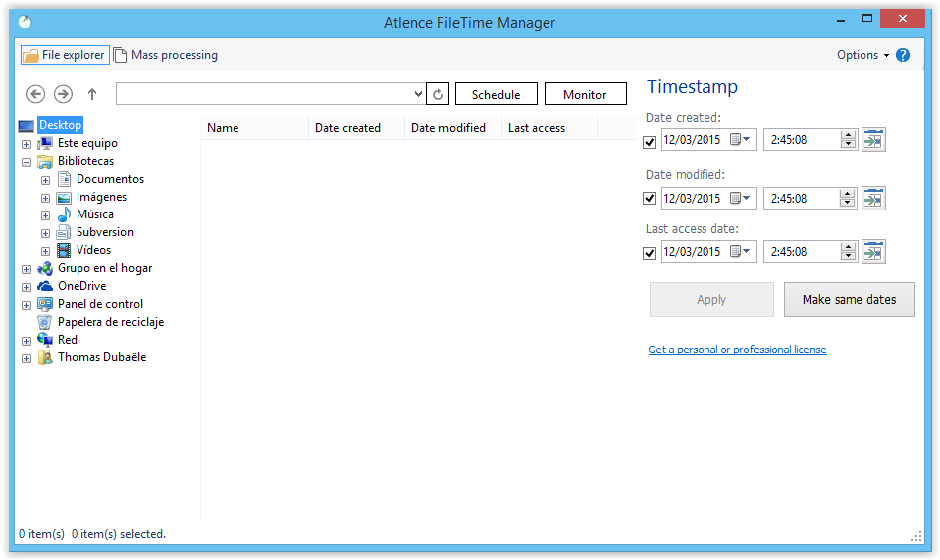Expand the Imágenes tree node
This screenshot has width=940, height=560.
(x=45, y=199)
